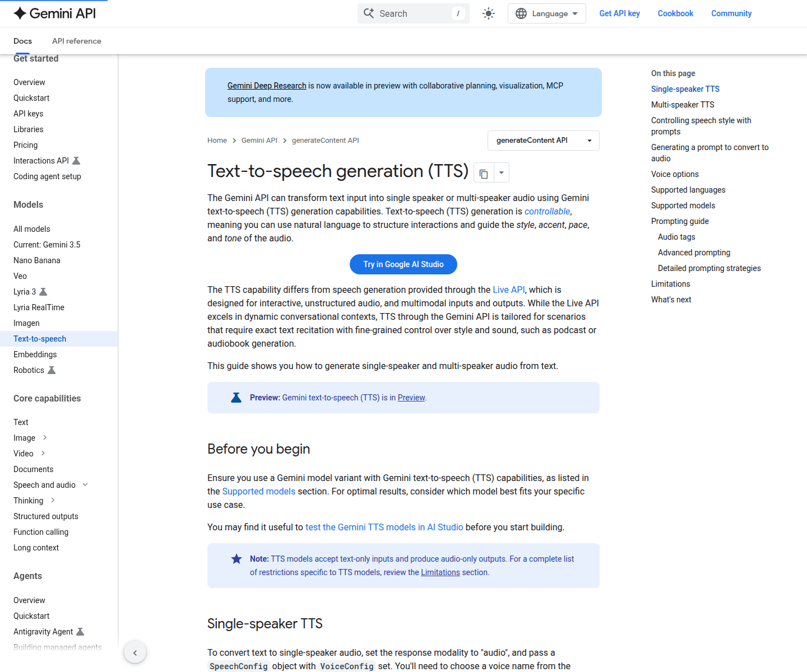Screen dimensions: 807x672
Task: Open Nano Banana in the sidebar
Action: click(37, 260)
